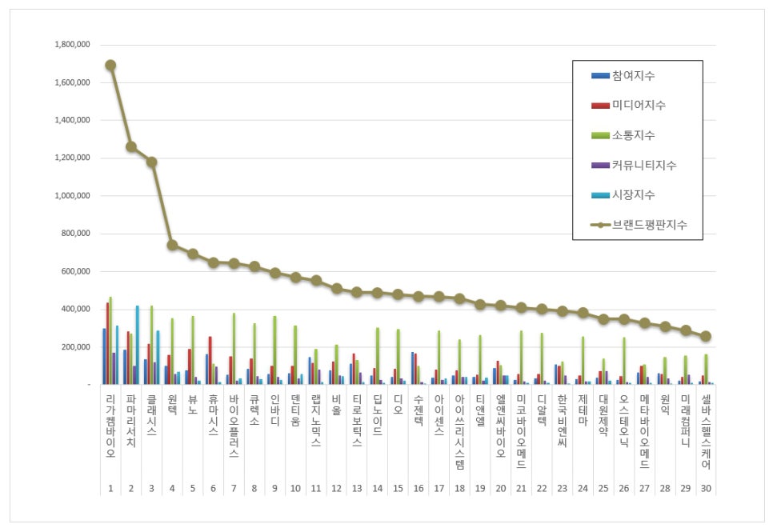
Task: Click the 브랜드평판지수 line legend marker
Action: point(600,226)
